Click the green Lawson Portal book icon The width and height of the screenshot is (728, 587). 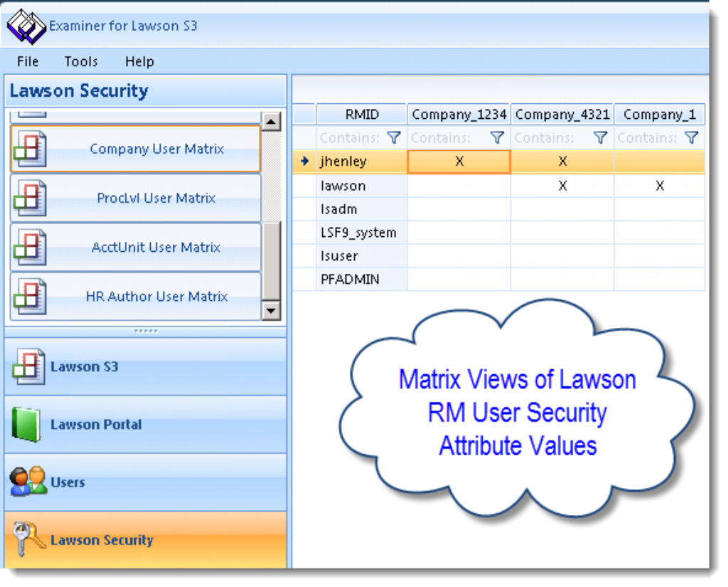tap(26, 424)
